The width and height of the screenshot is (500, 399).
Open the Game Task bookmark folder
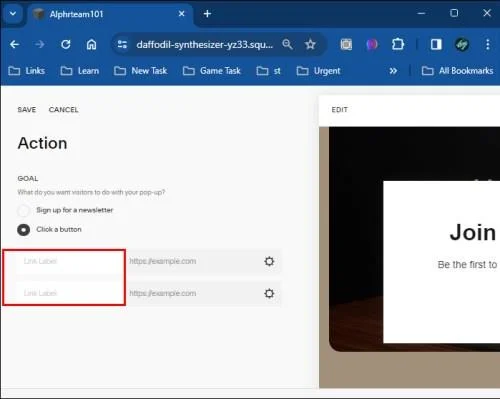coord(212,71)
